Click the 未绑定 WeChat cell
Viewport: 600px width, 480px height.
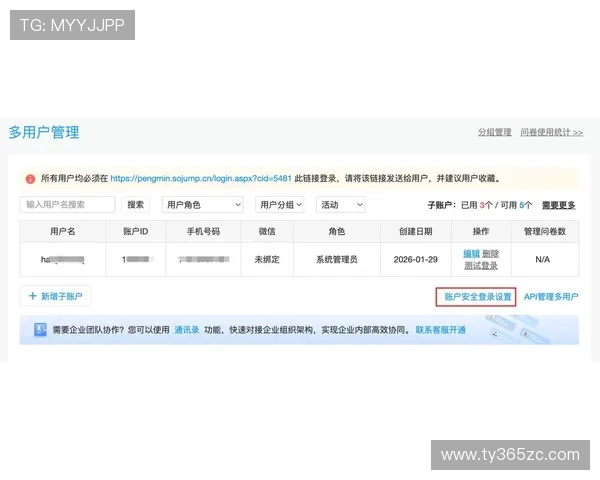267,260
